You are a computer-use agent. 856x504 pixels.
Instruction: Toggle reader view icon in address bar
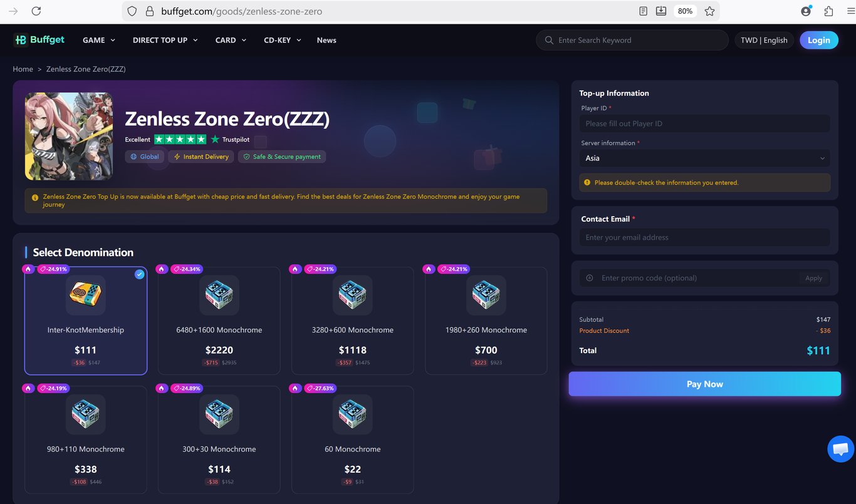tap(643, 11)
